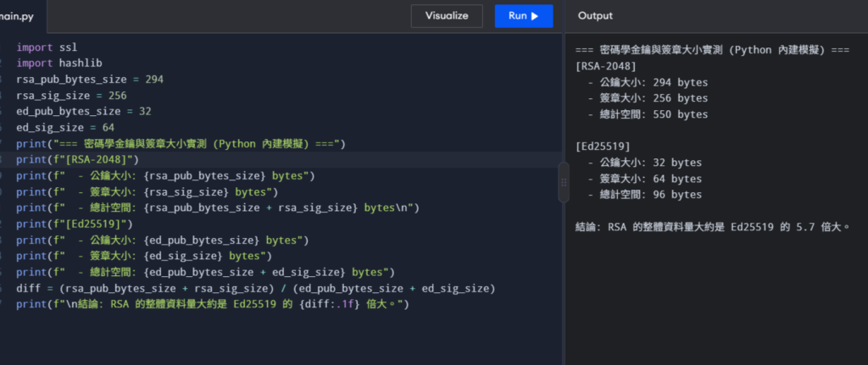Click output line '總計空間: 550 bytes'
The width and height of the screenshot is (868, 365).
648,114
